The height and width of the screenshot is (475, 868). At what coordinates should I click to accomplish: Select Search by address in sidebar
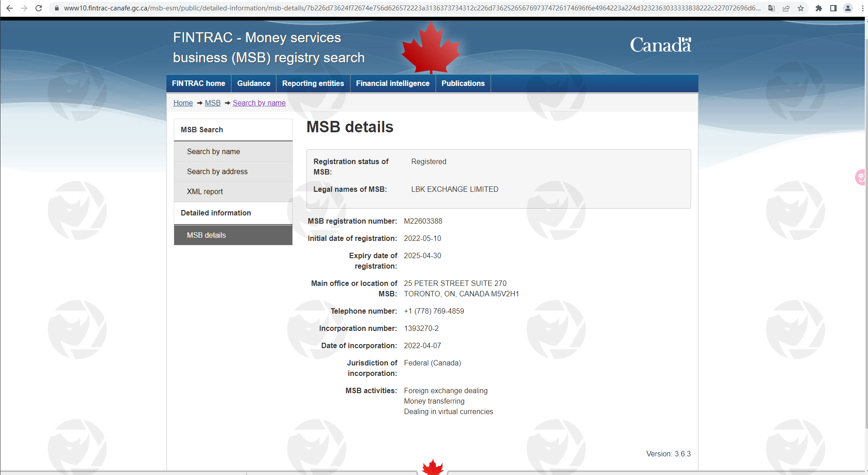point(217,172)
